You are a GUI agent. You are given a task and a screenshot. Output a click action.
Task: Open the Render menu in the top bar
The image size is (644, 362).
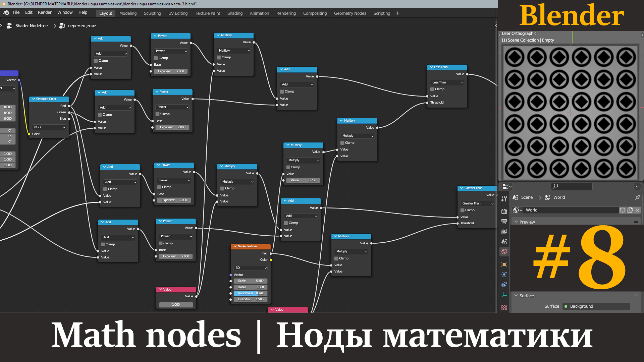44,12
